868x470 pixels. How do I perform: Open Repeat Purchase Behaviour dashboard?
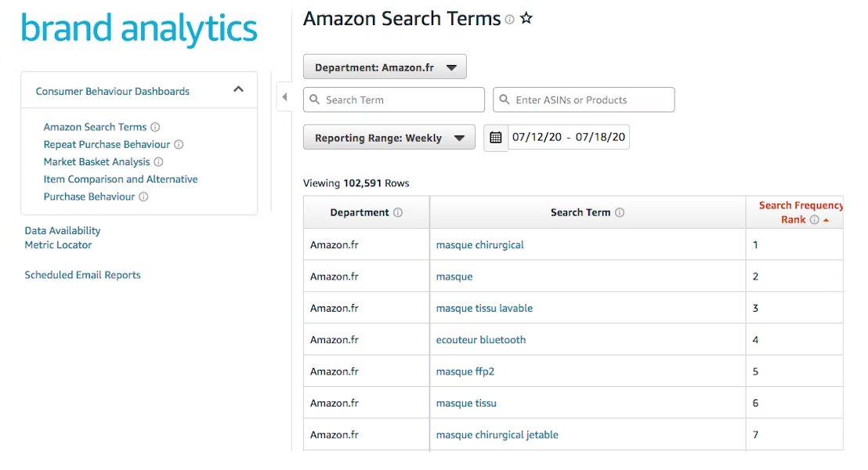[107, 144]
